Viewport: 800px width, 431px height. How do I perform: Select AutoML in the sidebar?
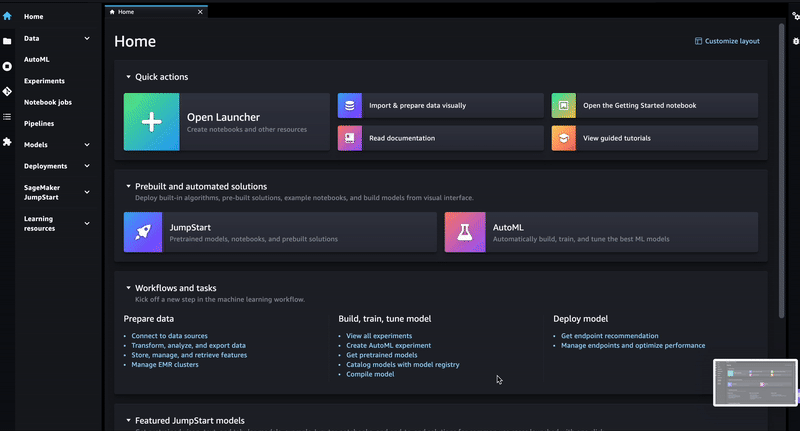coord(37,59)
